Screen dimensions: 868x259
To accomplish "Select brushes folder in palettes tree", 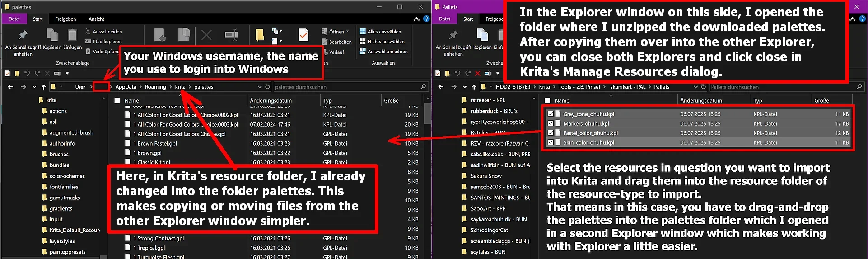I will 59,154.
